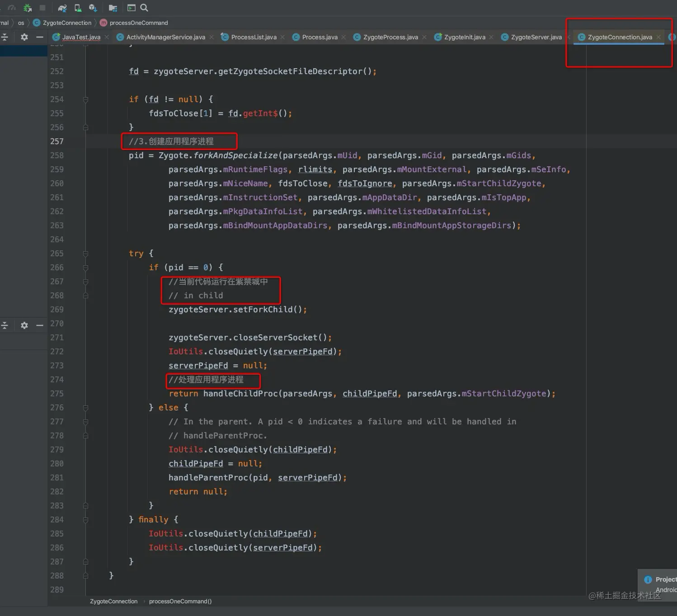This screenshot has width=677, height=616.
Task: Click lower panel's collapse-all icon beside gear
Action: tap(5, 325)
